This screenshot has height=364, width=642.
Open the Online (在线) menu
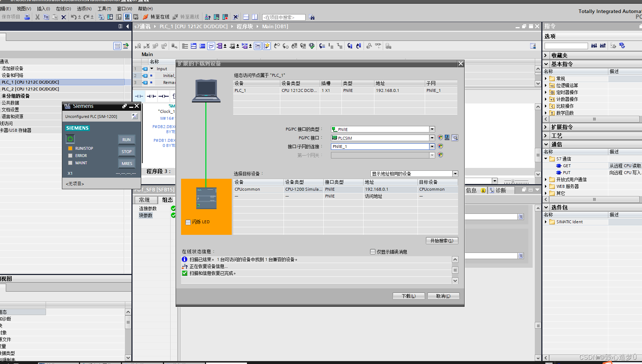63,9
